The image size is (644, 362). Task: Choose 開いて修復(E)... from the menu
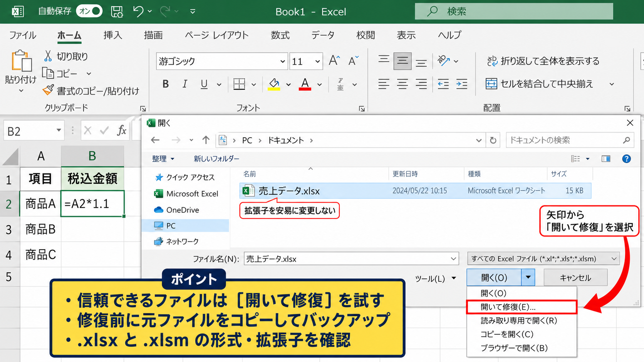pos(522,307)
